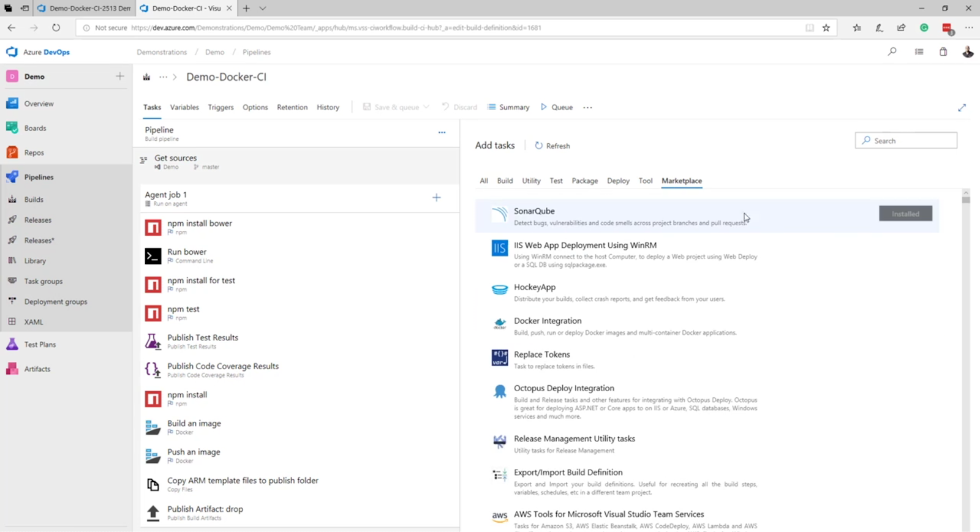Open browser tab list chevron

pyautogui.click(x=262, y=9)
